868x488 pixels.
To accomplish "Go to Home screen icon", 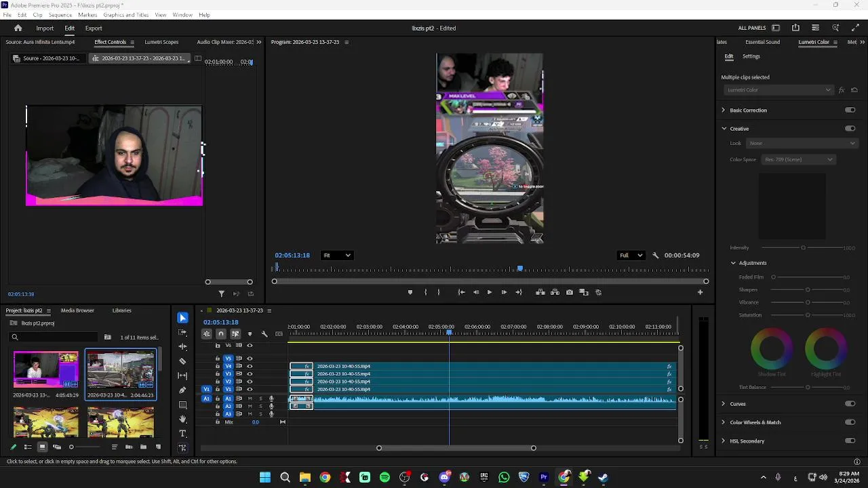I will (x=18, y=28).
